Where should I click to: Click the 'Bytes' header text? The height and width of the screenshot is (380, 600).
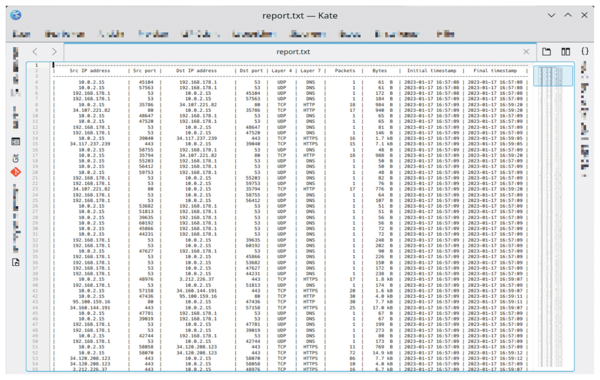380,71
